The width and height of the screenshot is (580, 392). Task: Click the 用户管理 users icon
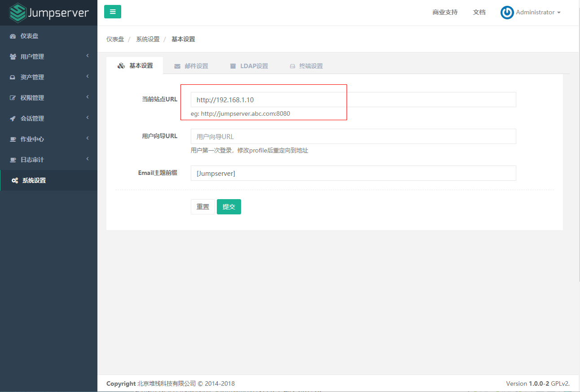pos(13,57)
